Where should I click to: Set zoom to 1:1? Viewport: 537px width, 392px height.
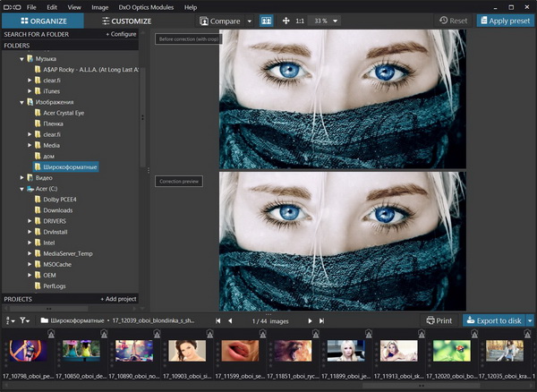click(302, 20)
